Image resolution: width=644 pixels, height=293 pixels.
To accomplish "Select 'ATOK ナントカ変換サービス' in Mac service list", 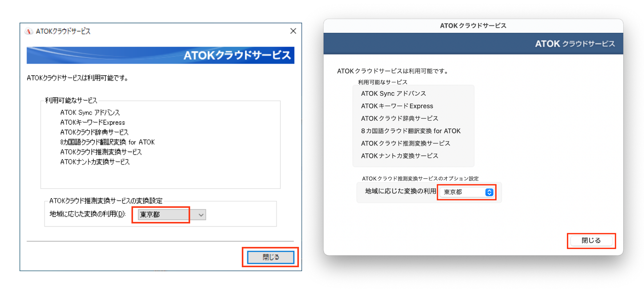I will point(399,156).
